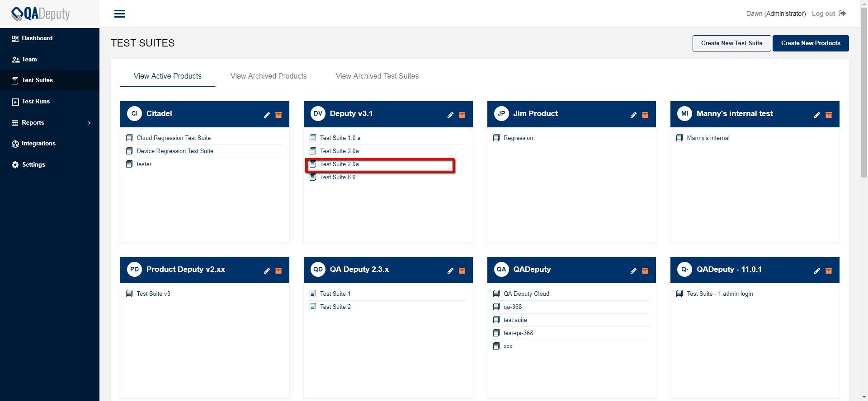This screenshot has width=868, height=401.
Task: Click the pencil icon on the QADeputy card
Action: (x=633, y=271)
